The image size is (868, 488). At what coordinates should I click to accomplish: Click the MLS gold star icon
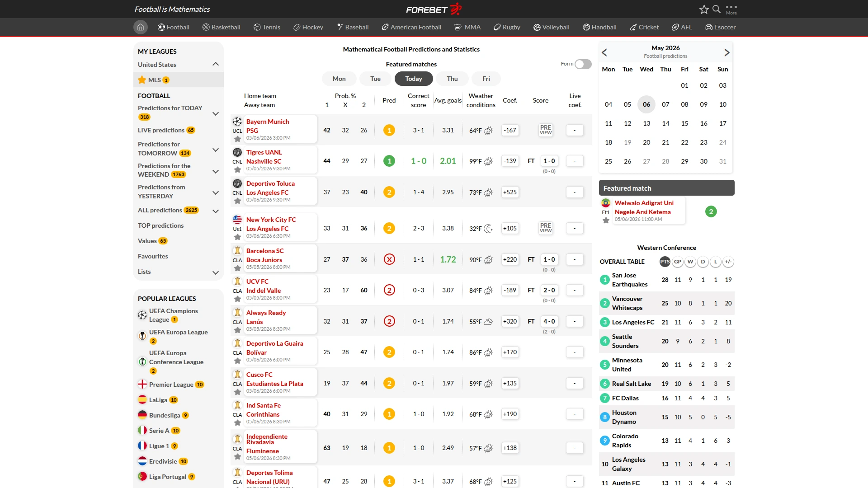[142, 80]
